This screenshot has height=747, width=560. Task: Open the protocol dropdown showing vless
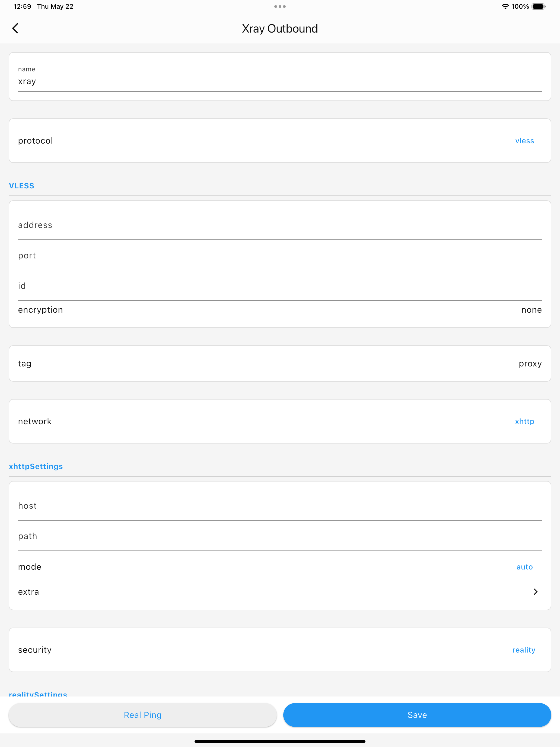click(524, 141)
